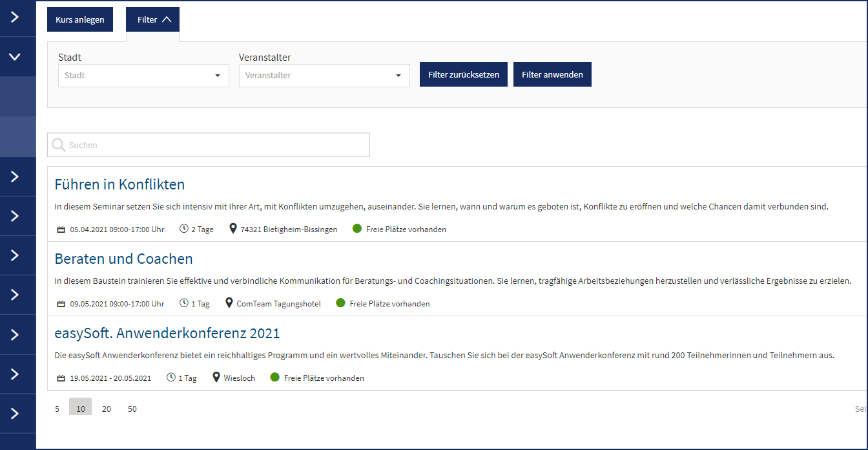Select second submenu item under expanded sidebar

(18, 136)
